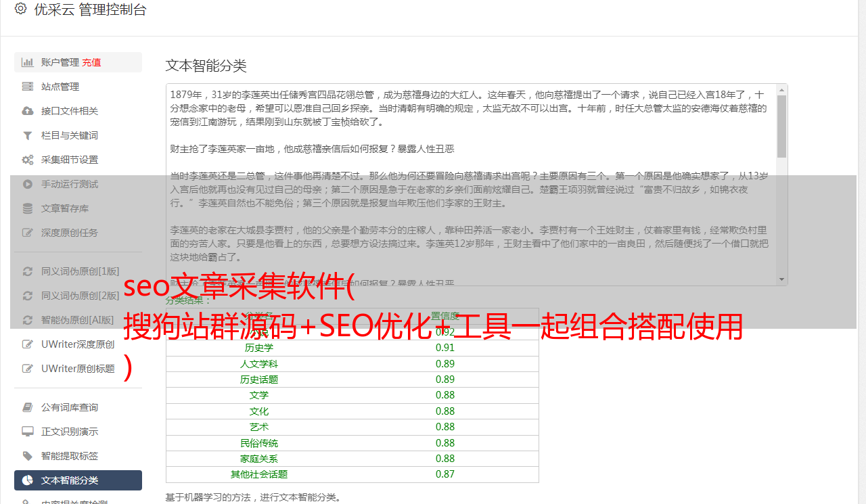
Task: Click the edit icon for UWriter原创标题
Action: (28, 369)
